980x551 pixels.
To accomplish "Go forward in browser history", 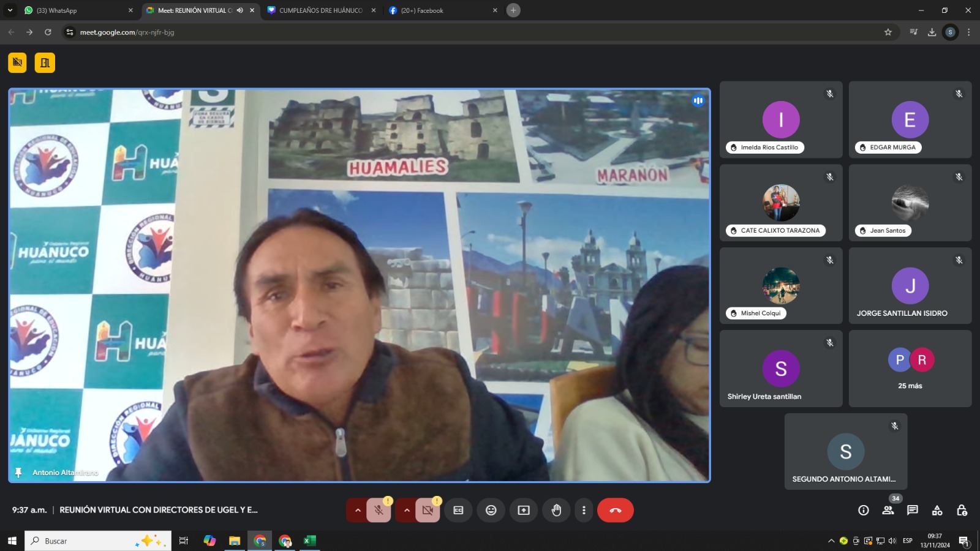I will pos(29,32).
